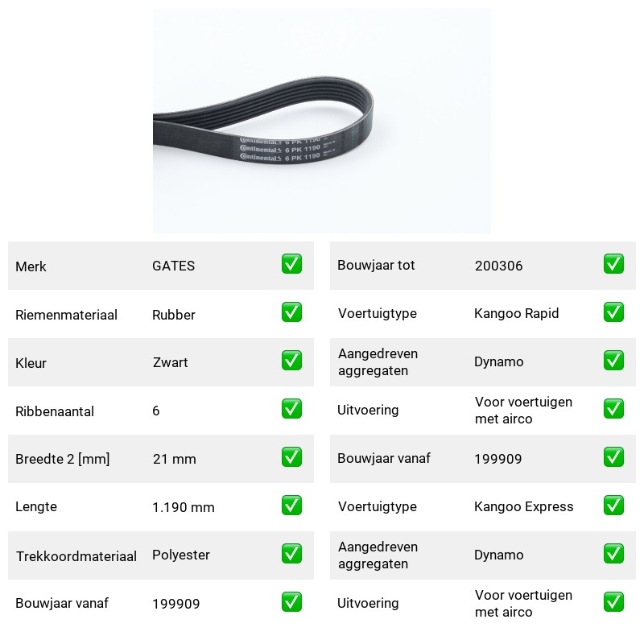
Task: Click the green checkmark next to Merk GATES
Action: 291,264
